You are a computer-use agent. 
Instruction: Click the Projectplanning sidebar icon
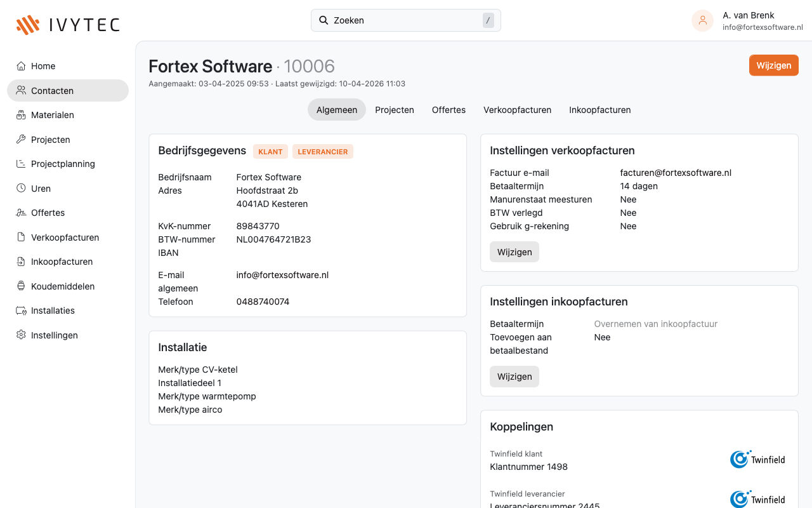click(x=20, y=163)
